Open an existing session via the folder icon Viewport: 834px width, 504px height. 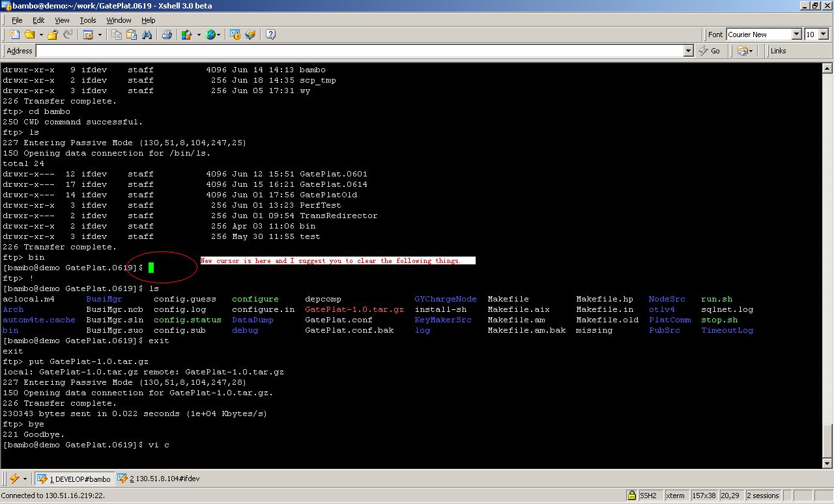(29, 34)
